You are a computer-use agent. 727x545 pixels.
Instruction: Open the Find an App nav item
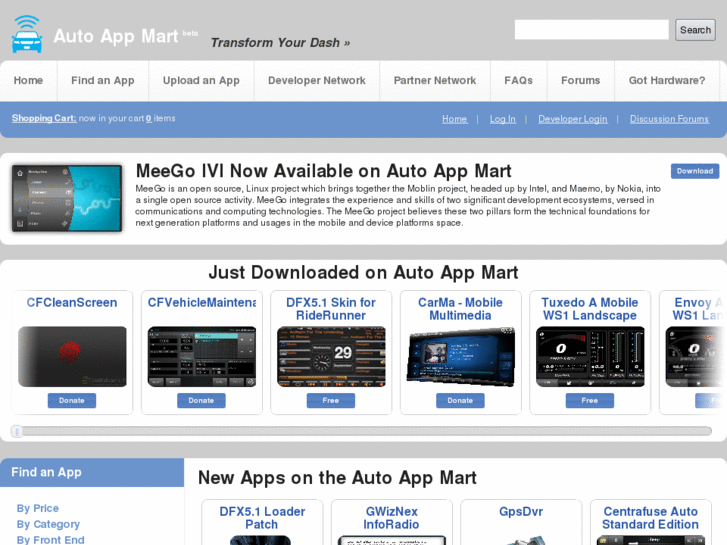click(103, 81)
